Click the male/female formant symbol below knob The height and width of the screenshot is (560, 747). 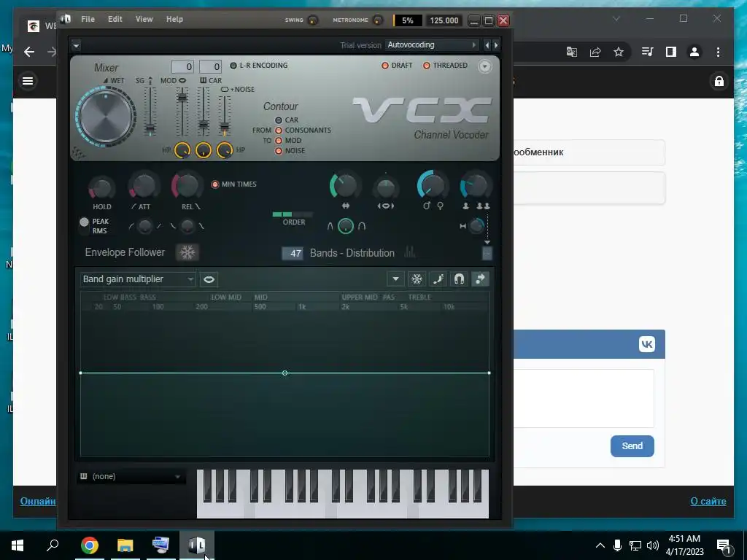point(433,206)
